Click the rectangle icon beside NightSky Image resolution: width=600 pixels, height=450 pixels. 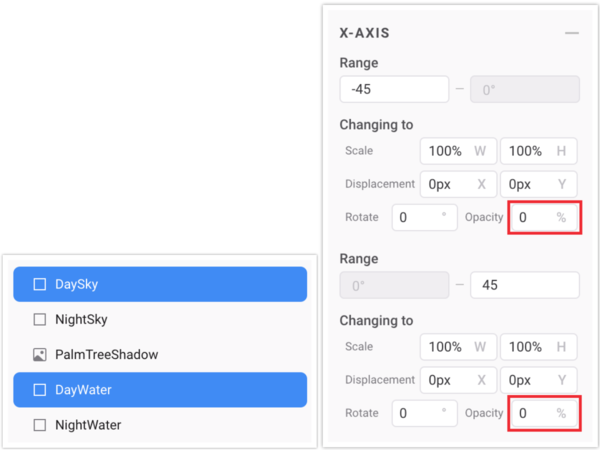click(40, 320)
